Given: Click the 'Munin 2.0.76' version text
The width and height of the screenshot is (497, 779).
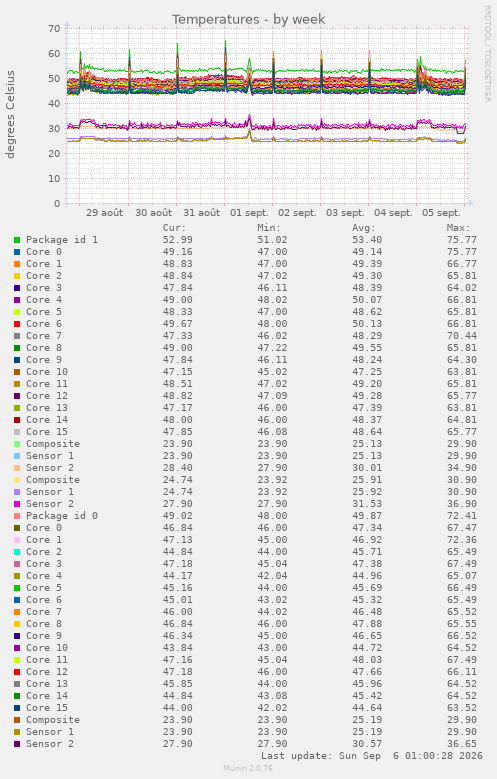Looking at the screenshot, I should point(248,769).
